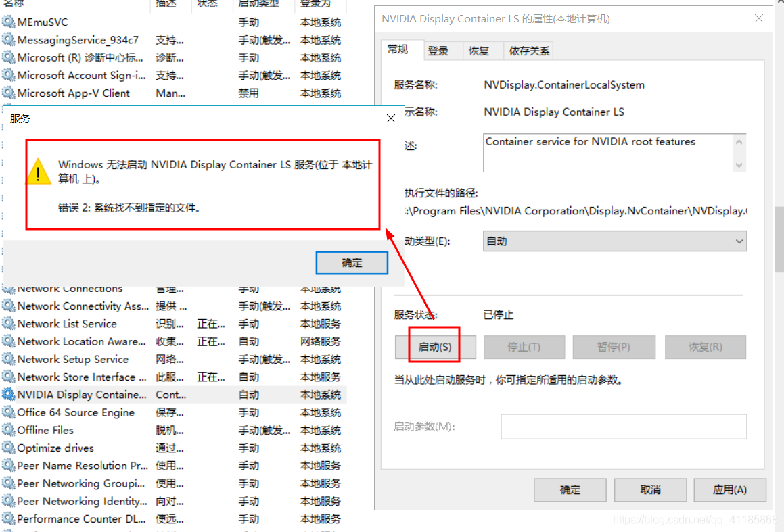
Task: Click the Microsoft App-V Client gear icon
Action: click(x=8, y=93)
